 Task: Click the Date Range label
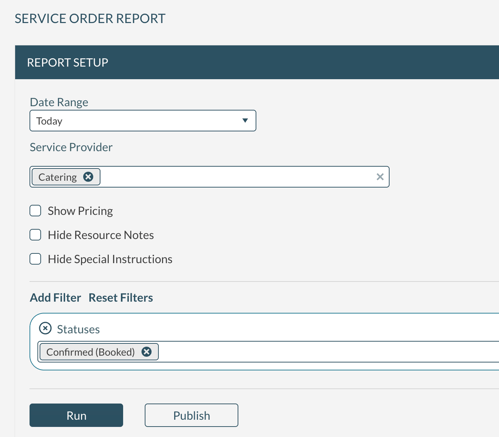[59, 102]
